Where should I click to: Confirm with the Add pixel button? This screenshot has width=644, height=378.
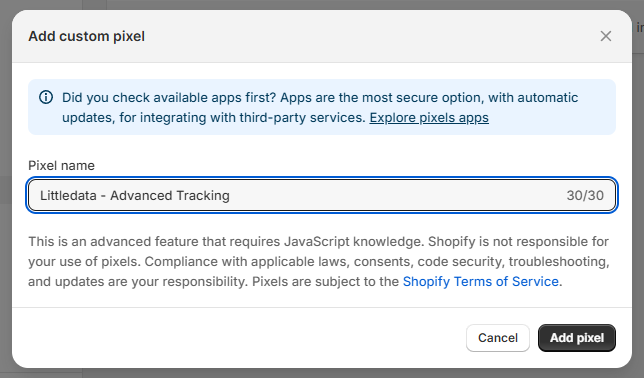coord(577,338)
